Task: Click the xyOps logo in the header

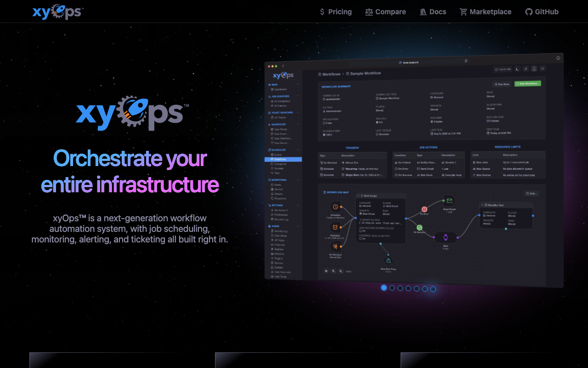Action: click(x=58, y=11)
